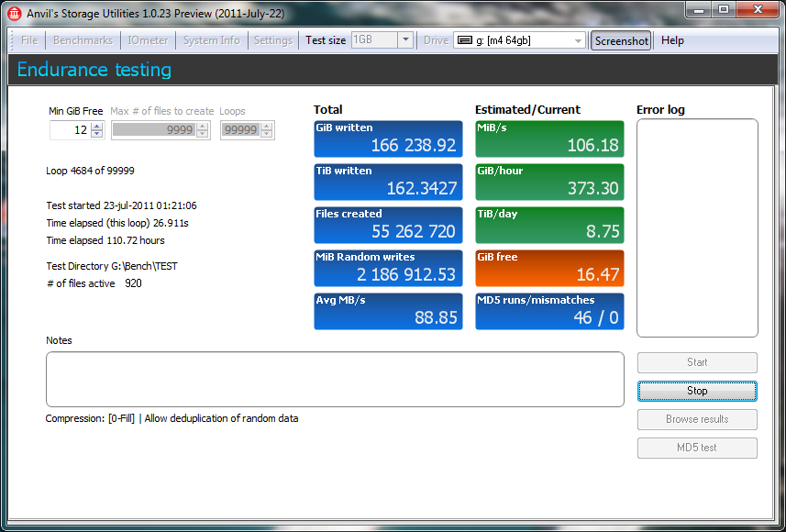Click 'Test started 23-jul-2011 01:21:06' text

pos(121,205)
